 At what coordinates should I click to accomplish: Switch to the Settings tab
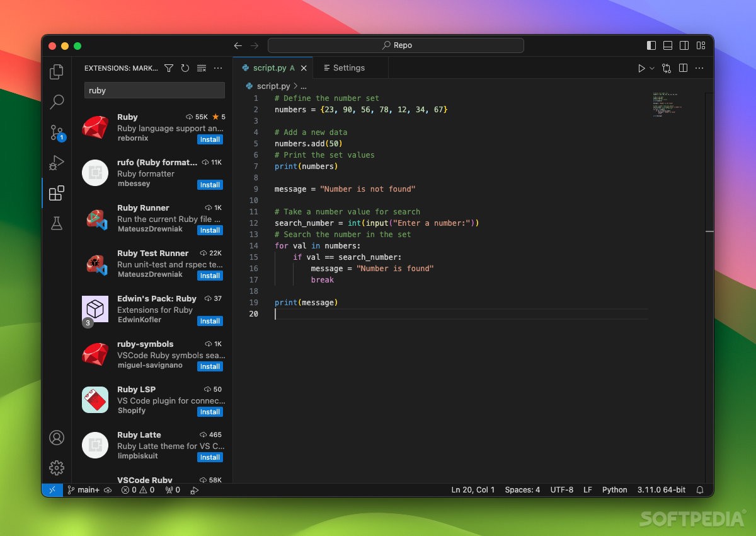click(349, 68)
